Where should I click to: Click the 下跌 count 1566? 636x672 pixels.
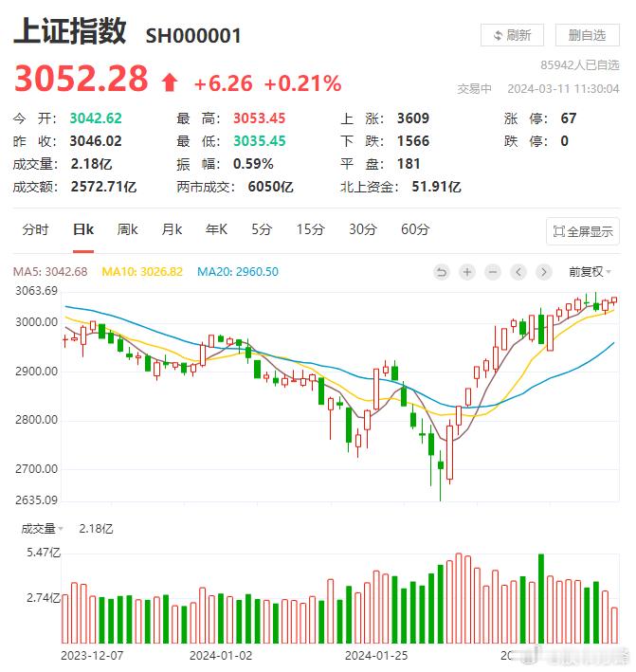[413, 141]
